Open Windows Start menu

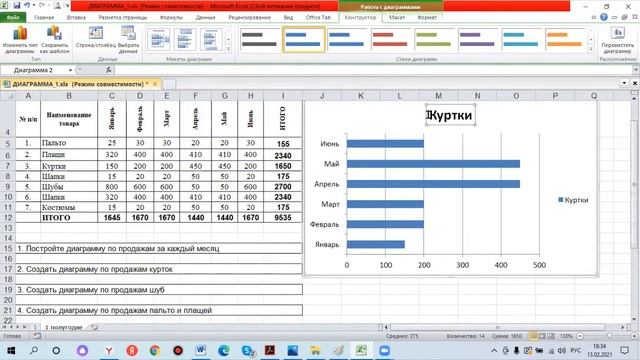[x=11, y=351]
